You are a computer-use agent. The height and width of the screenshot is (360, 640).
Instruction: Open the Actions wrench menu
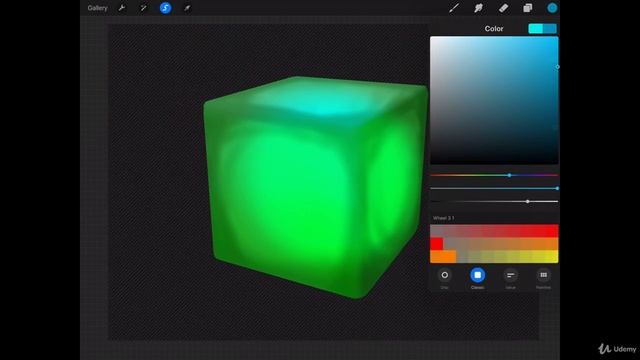tap(122, 8)
